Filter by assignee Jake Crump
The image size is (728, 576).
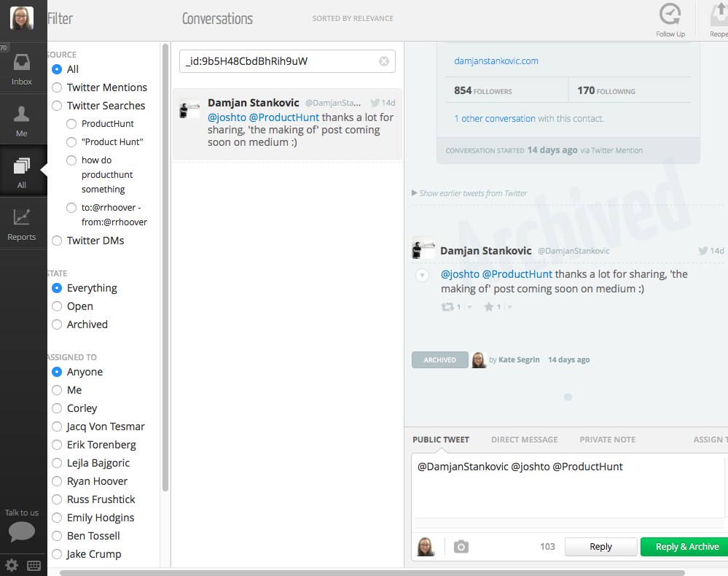click(57, 553)
